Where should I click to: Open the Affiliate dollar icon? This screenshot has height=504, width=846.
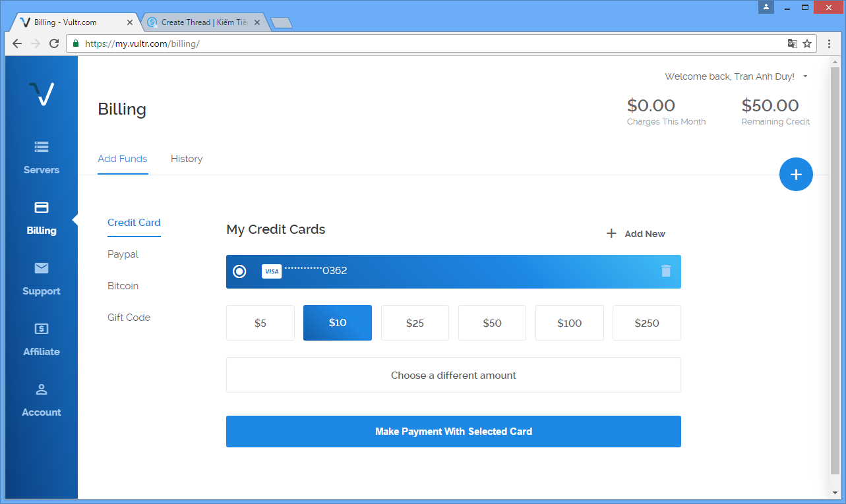[42, 329]
